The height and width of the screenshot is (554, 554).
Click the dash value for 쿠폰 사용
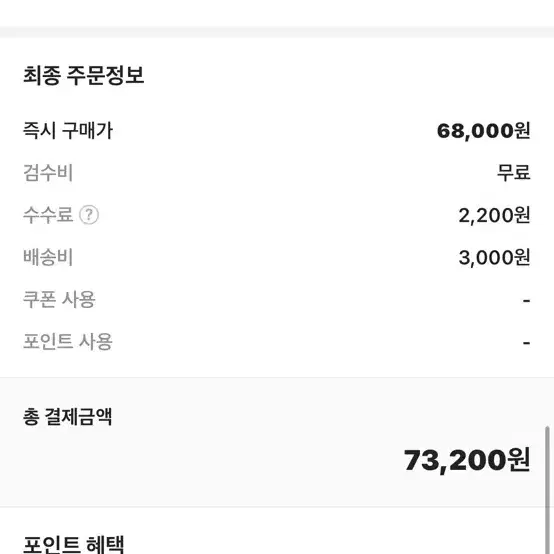click(526, 301)
